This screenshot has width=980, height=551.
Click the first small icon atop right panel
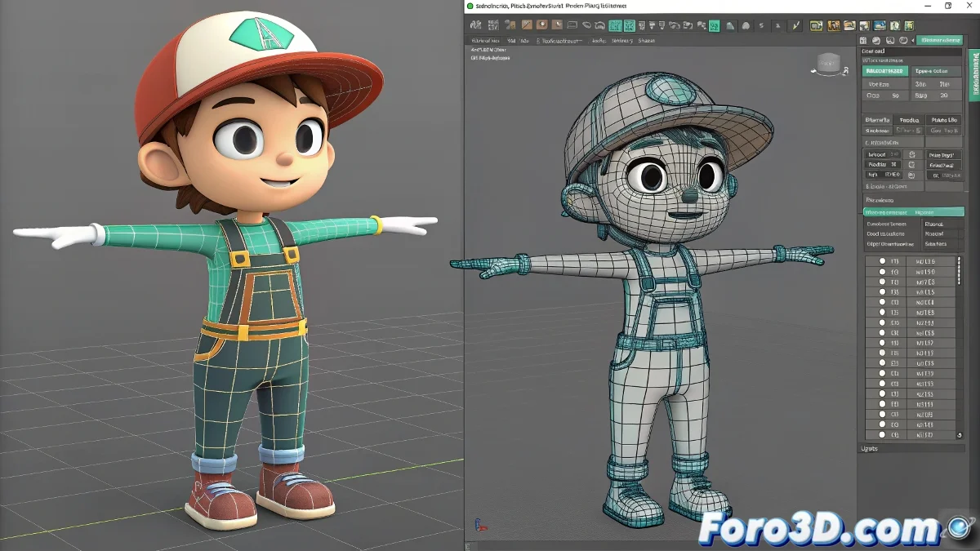pyautogui.click(x=863, y=40)
